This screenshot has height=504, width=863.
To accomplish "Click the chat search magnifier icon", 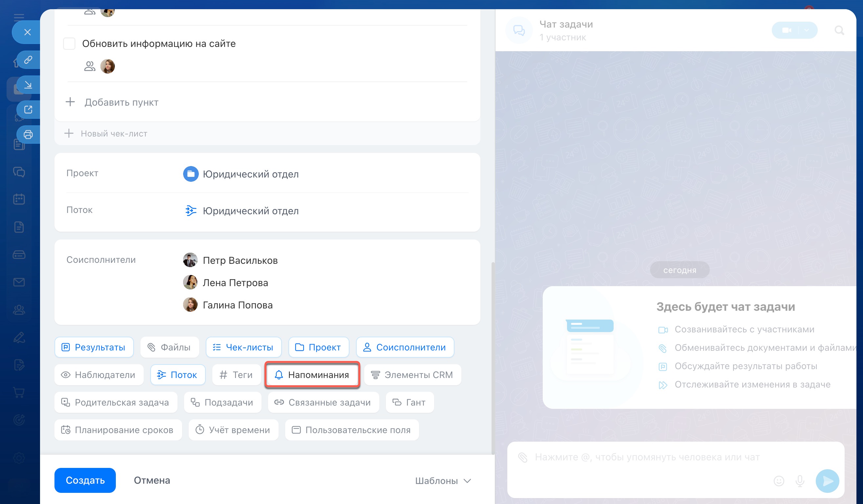I will (839, 31).
